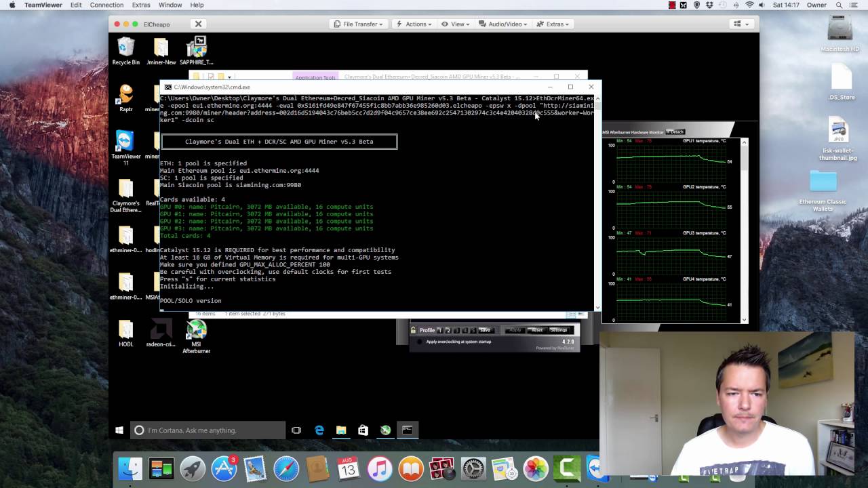Open Claymore's Dual Ethereum folder icon

click(x=126, y=197)
